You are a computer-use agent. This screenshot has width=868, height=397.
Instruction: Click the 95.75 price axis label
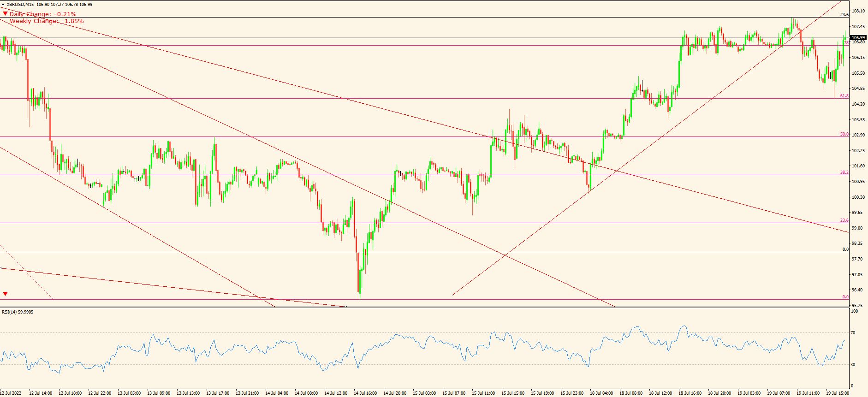click(857, 306)
